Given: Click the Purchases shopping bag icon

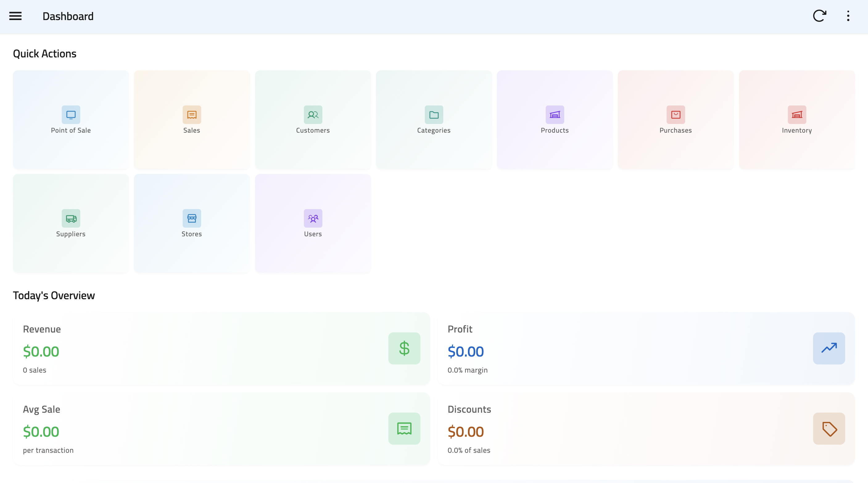Looking at the screenshot, I should (676, 114).
